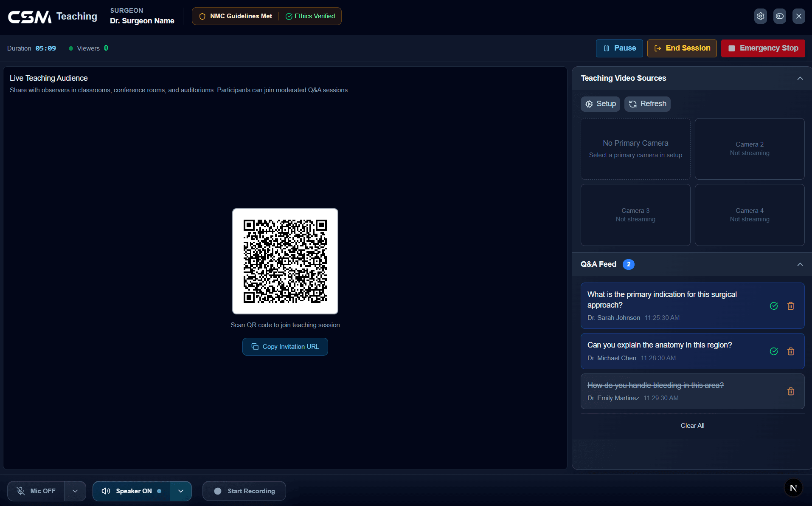
Task: Delete Sarah Johnson's question
Action: pyautogui.click(x=790, y=306)
